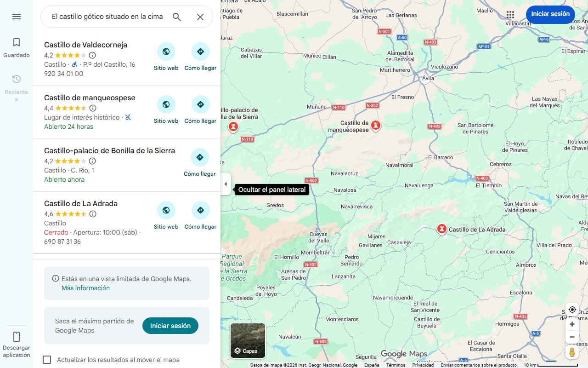This screenshot has height=368, width=588.
Task: Collapse the side panel
Action: (x=226, y=184)
